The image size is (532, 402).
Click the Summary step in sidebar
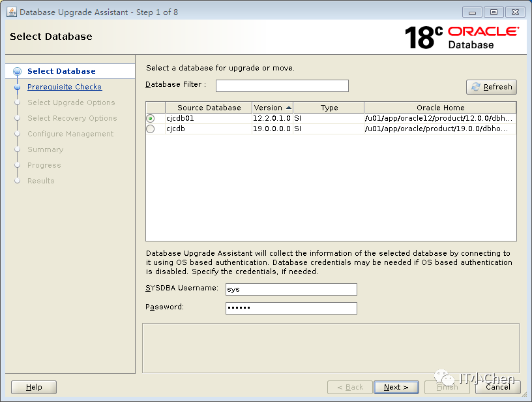46,149
